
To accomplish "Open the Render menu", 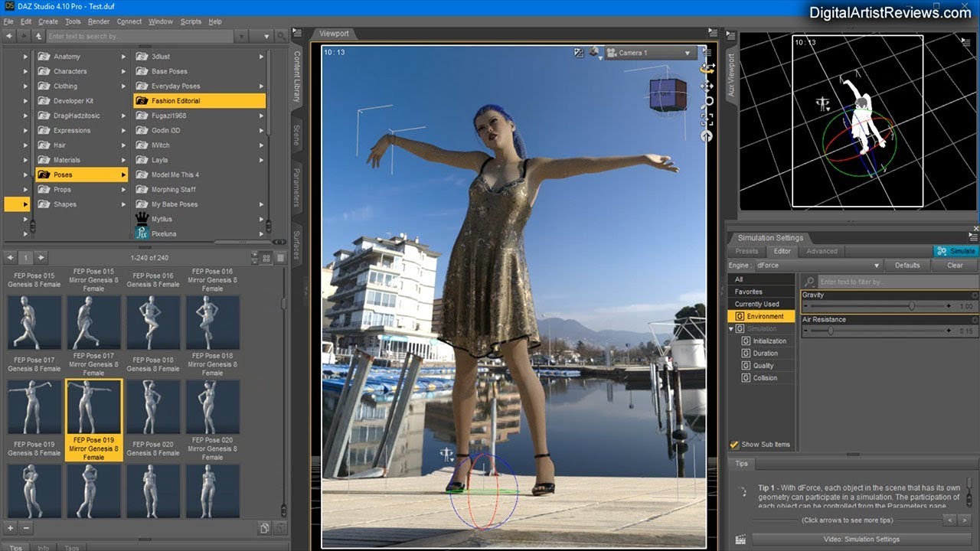I will tap(99, 21).
